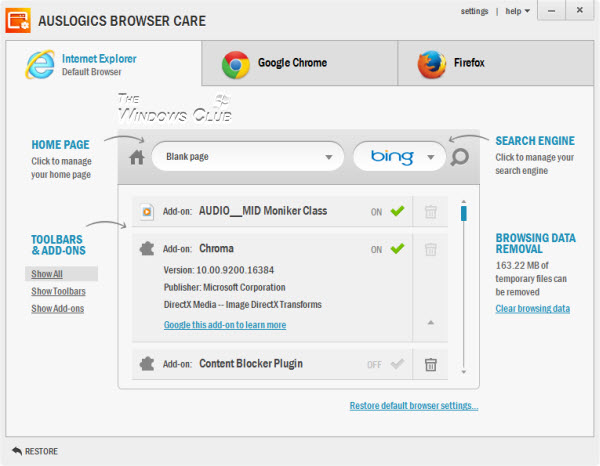
Task: Click Google this add-on to learn more
Action: pos(225,325)
